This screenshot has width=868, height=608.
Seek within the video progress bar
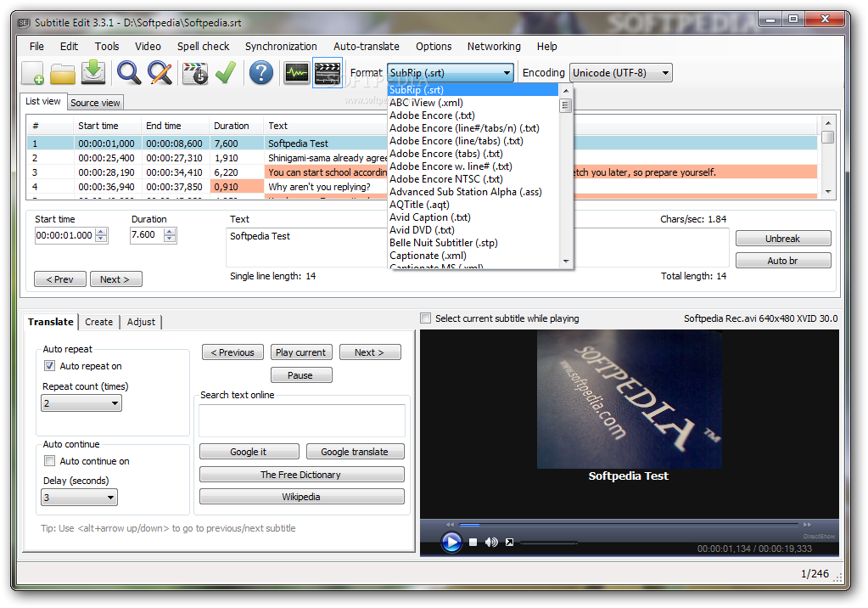tap(629, 524)
